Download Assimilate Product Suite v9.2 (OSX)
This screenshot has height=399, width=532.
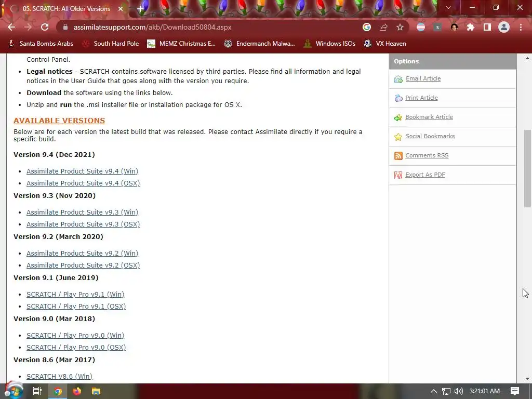point(83,265)
